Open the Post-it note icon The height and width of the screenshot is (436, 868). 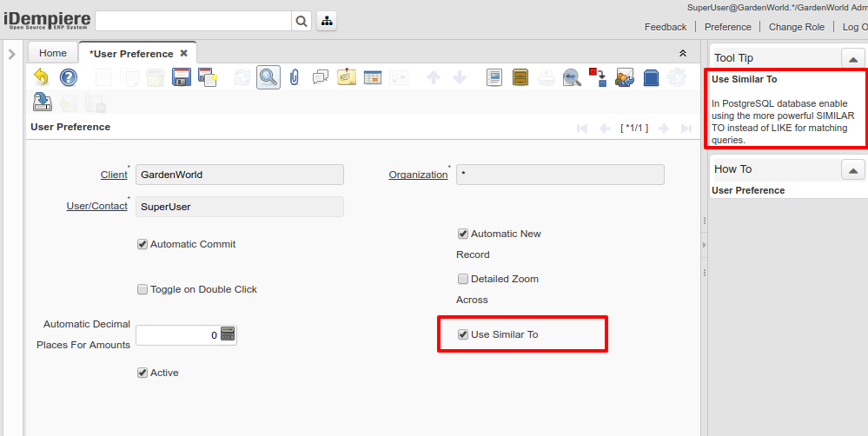coord(347,77)
